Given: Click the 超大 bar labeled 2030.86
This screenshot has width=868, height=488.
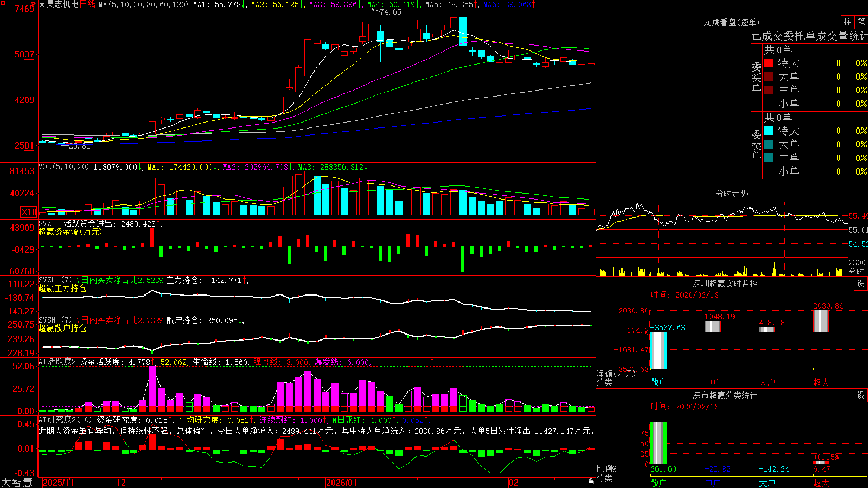Looking at the screenshot, I should coord(821,321).
